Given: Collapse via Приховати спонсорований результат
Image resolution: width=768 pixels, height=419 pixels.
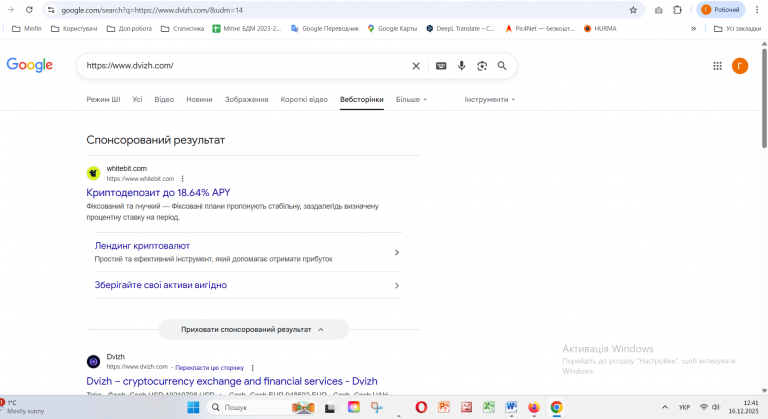Looking at the screenshot, I should pyautogui.click(x=253, y=329).
